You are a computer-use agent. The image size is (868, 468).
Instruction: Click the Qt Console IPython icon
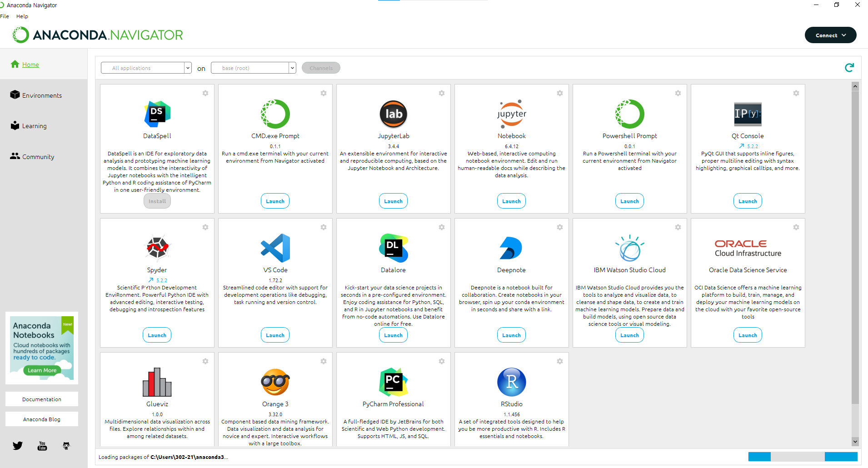[x=748, y=114]
